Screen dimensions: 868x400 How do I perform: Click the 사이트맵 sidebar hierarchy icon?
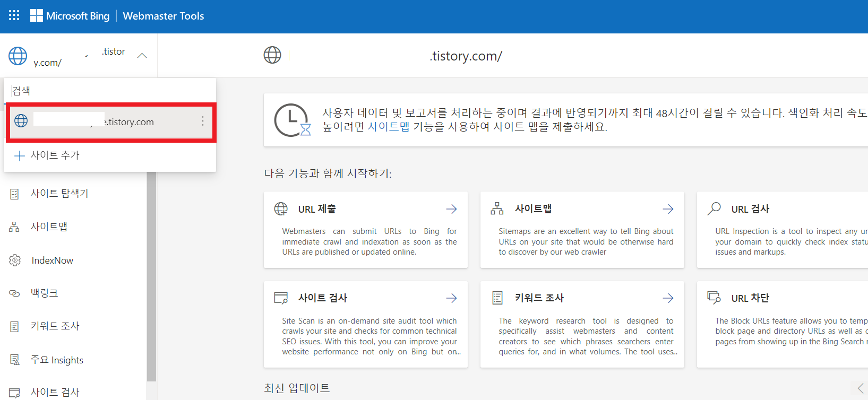[14, 227]
